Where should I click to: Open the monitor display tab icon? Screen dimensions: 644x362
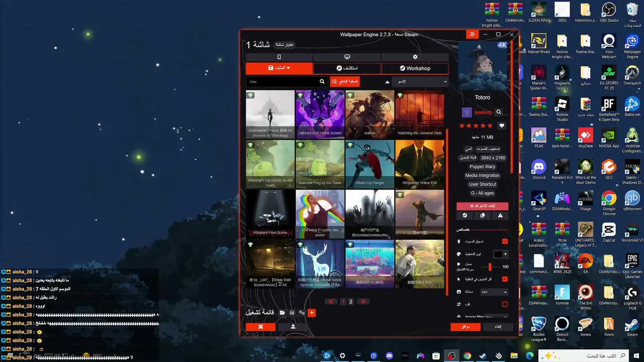[347, 57]
